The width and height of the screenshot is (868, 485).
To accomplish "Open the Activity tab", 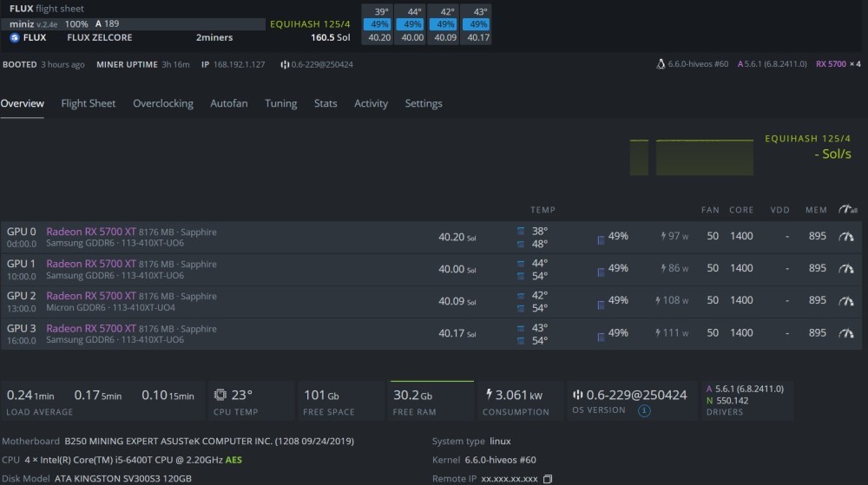I will click(x=371, y=103).
